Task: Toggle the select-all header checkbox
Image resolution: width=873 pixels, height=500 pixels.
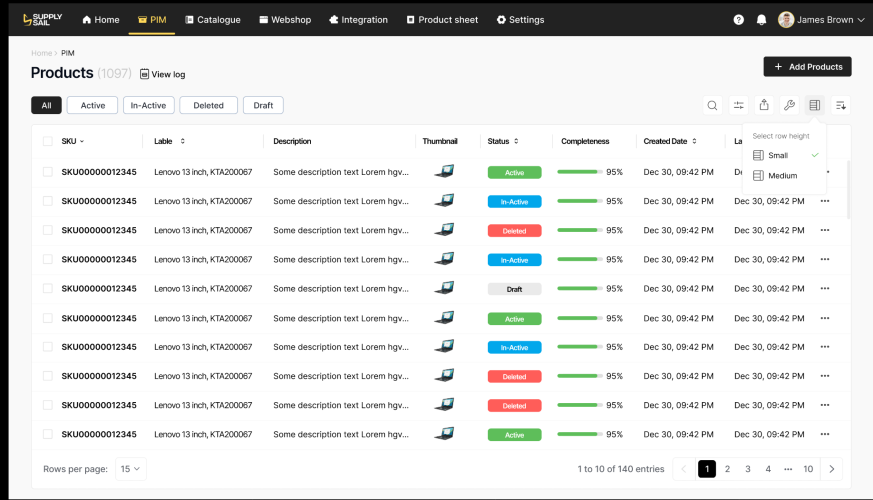Action: 48,141
